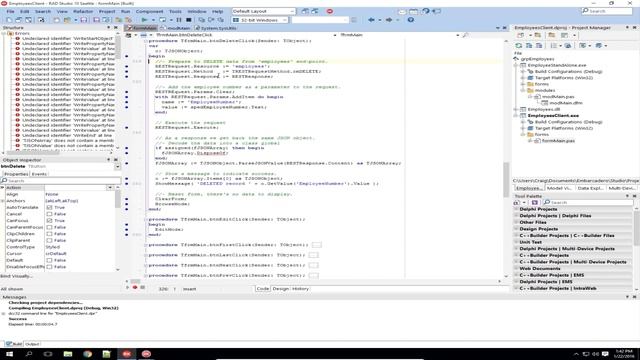Open the 32-bit Windows platform dropdown
The width and height of the screenshot is (640, 360).
coord(260,20)
